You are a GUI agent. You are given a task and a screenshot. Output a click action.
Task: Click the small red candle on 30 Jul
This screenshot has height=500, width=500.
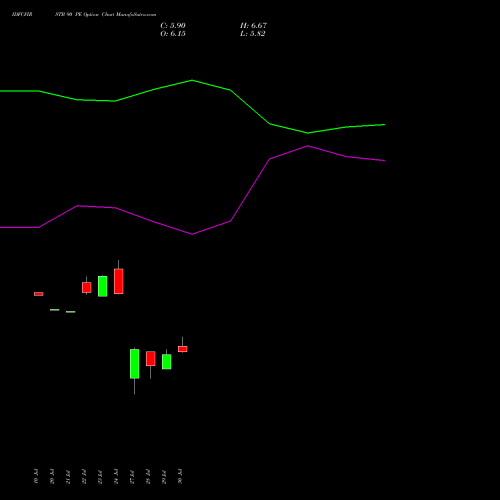coord(183,349)
